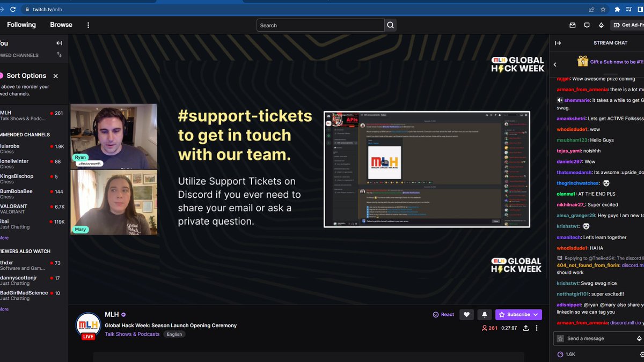Switch to the Following page
The image size is (644, 362).
[x=21, y=25]
